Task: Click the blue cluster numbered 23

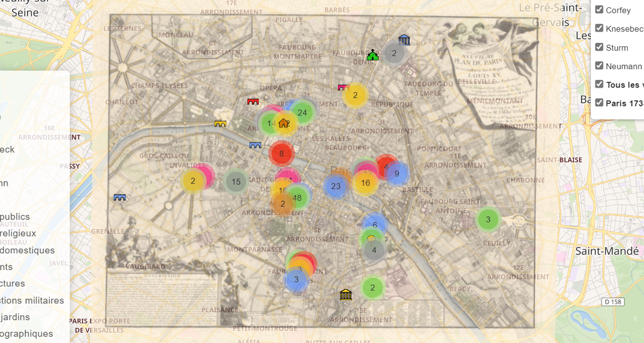Action: (x=335, y=186)
